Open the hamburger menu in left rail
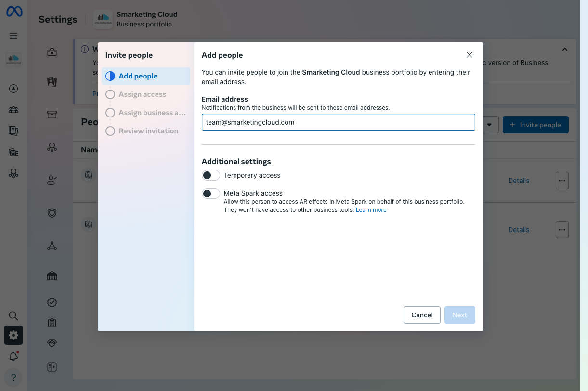Viewport: 588px width, 391px height. click(13, 36)
